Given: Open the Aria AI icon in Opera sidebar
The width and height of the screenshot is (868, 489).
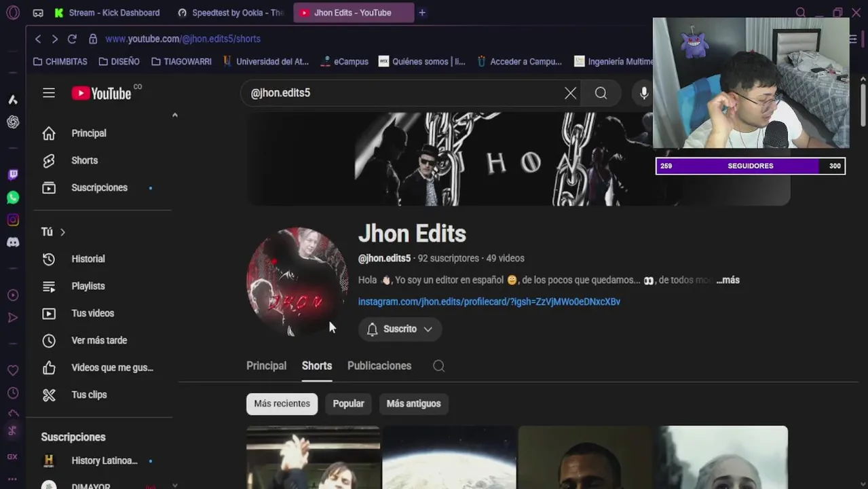Looking at the screenshot, I should (13, 99).
